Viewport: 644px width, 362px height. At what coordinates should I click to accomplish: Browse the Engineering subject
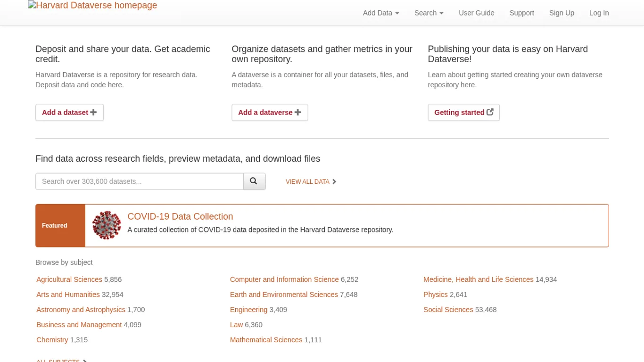[248, 310]
